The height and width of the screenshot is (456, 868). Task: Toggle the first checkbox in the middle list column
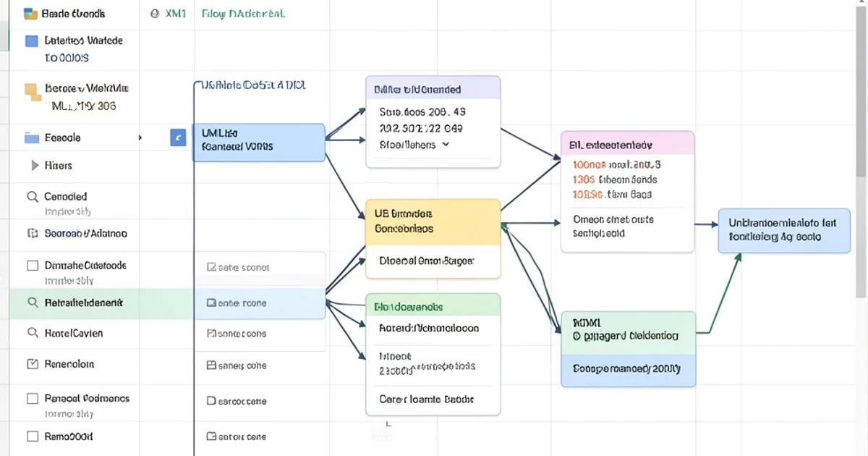[x=211, y=267]
